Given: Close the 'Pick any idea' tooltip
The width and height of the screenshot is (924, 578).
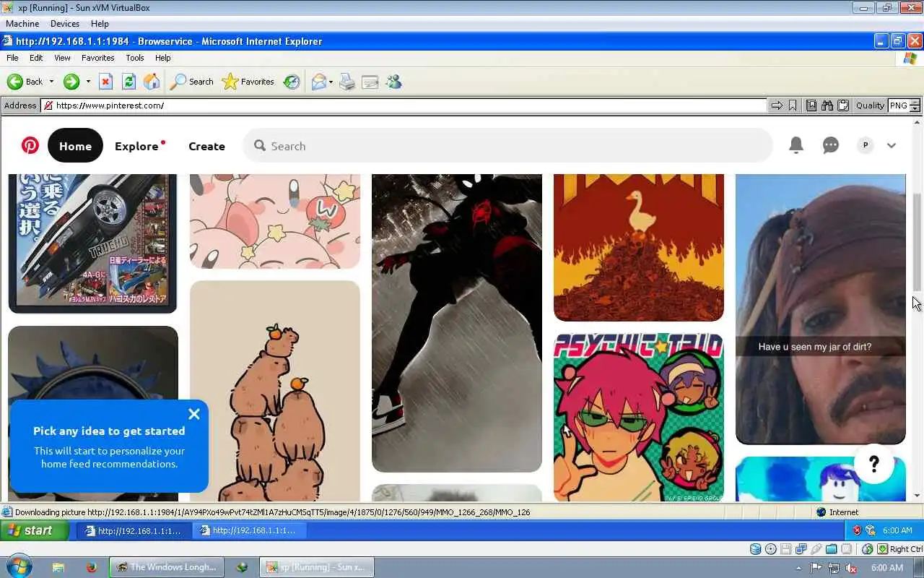Looking at the screenshot, I should click(193, 414).
